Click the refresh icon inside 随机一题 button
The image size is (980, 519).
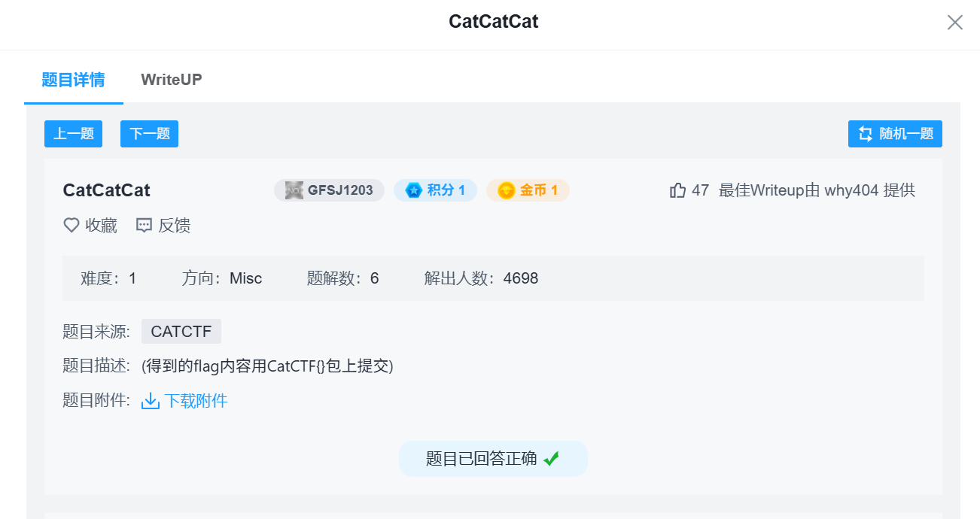(x=867, y=133)
